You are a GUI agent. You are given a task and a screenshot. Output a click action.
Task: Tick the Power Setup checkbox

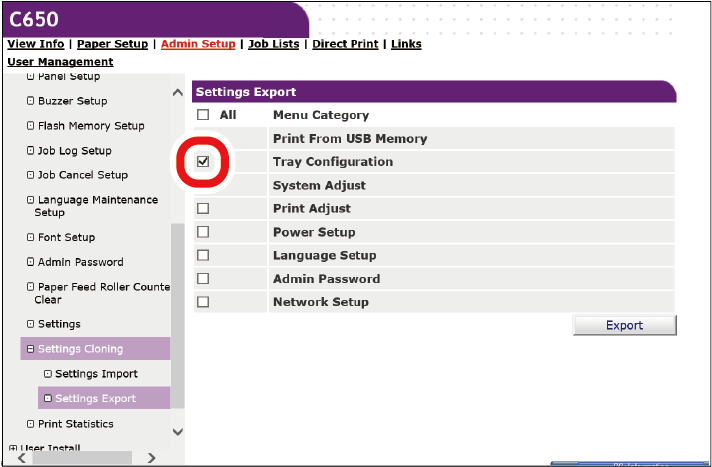203,232
